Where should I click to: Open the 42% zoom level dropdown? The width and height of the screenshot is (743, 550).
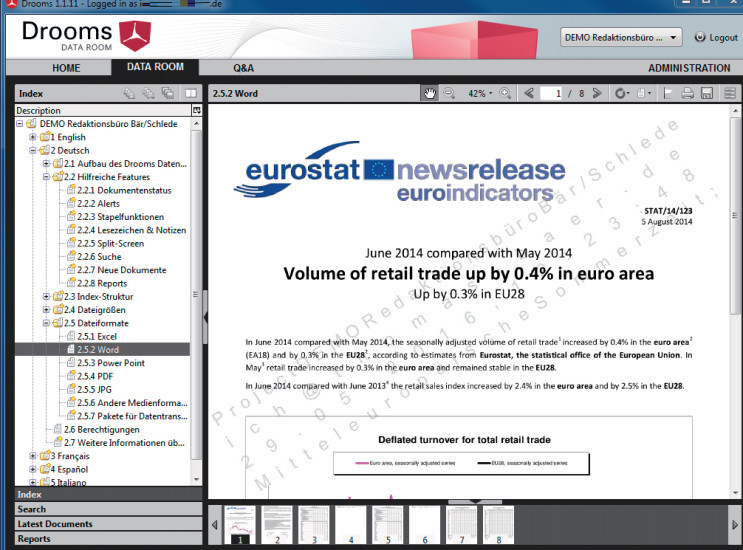pos(480,93)
